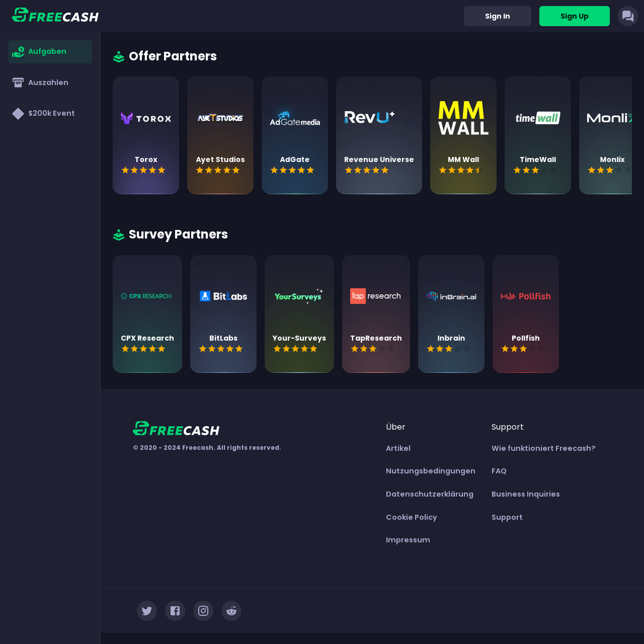This screenshot has width=644, height=644.
Task: Click the copyright notice text
Action: coord(207,448)
